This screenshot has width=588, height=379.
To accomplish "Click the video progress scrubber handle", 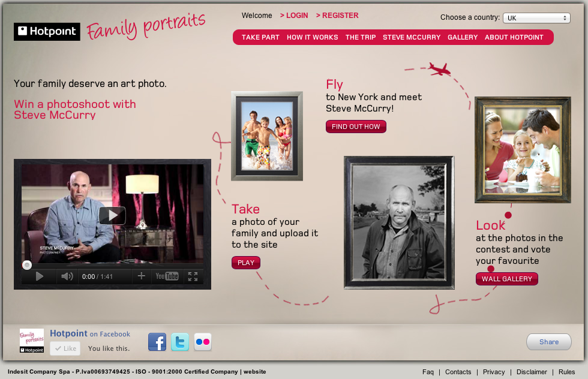I will [27, 265].
